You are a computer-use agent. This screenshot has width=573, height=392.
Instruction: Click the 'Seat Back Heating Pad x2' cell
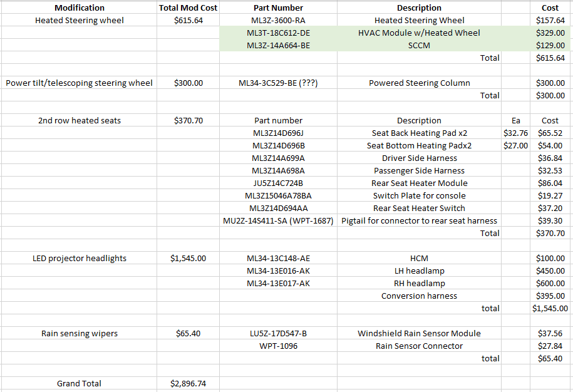pyautogui.click(x=419, y=133)
